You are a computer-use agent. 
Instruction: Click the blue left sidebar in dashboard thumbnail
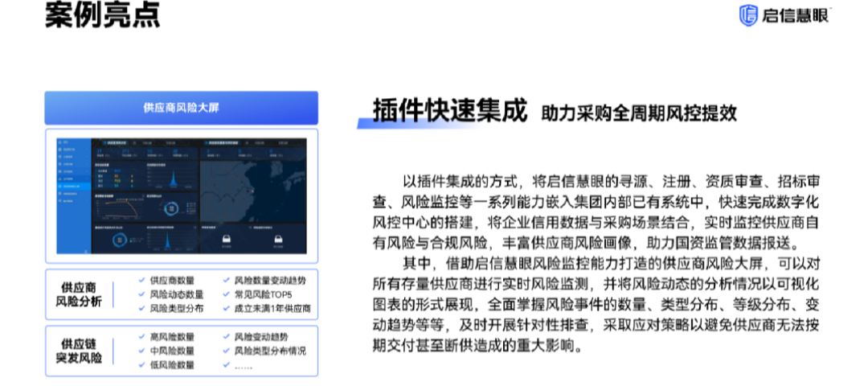click(74, 196)
